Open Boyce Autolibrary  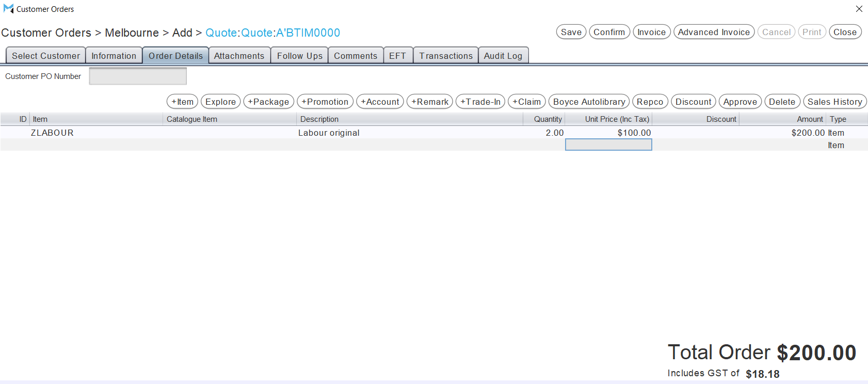pos(589,102)
